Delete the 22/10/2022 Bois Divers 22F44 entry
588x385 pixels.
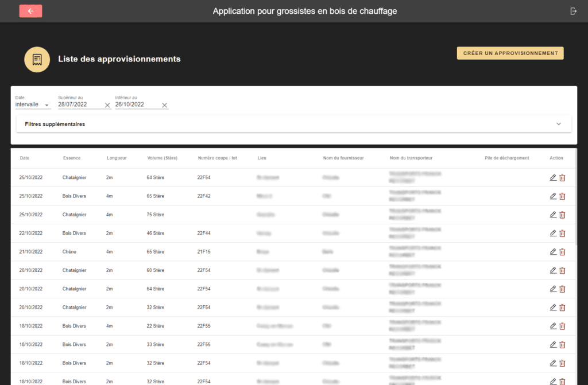click(x=562, y=233)
